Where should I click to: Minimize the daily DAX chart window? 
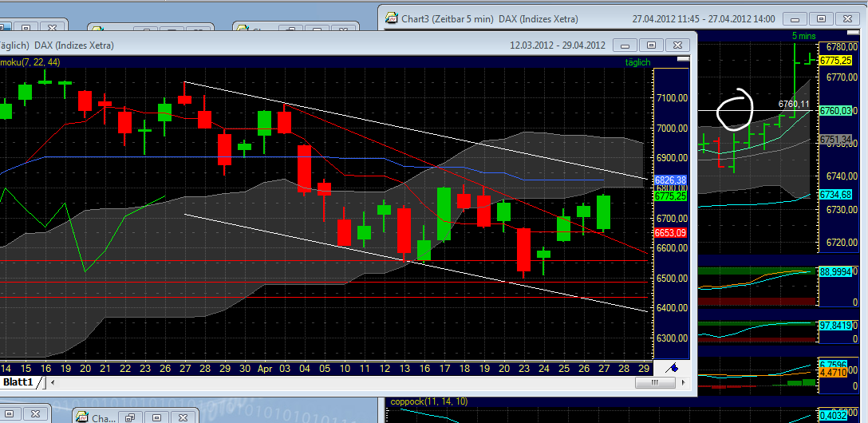tap(625, 45)
